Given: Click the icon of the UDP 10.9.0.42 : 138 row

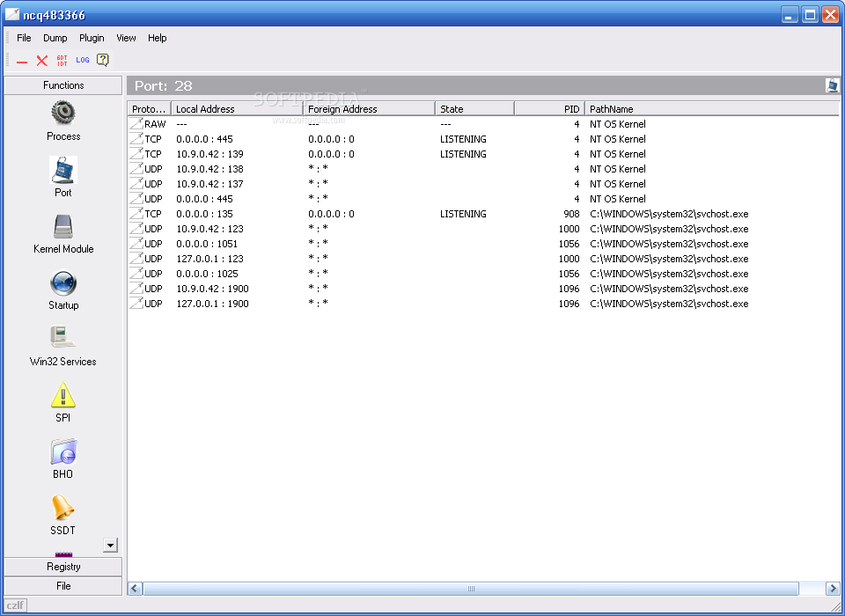Looking at the screenshot, I should [x=136, y=169].
